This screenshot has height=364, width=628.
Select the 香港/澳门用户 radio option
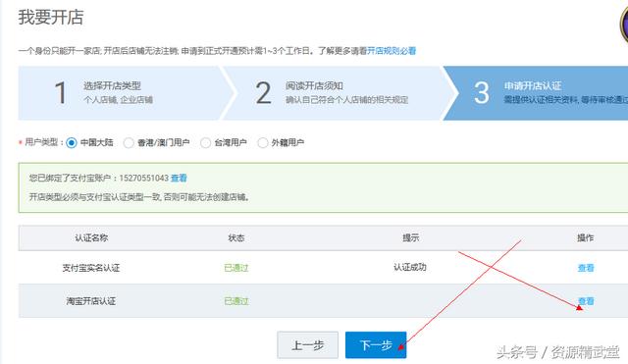[x=129, y=142]
